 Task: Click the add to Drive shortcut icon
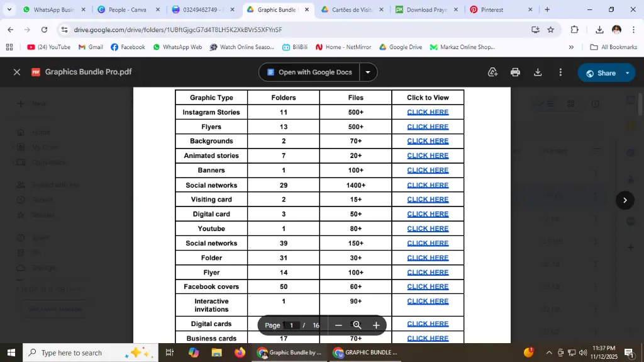493,72
